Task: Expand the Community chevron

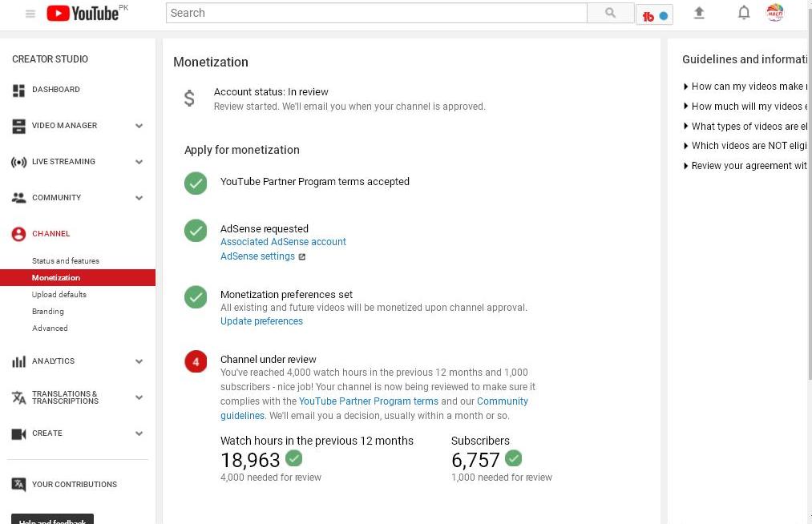Action: pos(139,198)
